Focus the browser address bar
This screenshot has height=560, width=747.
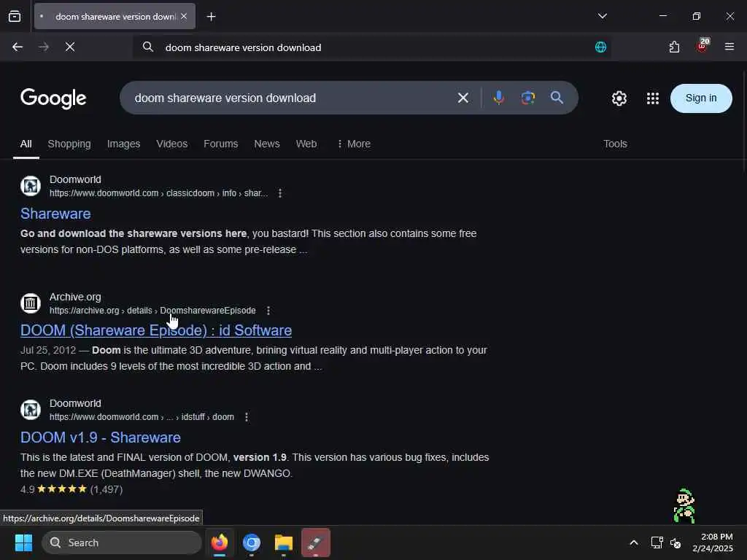(371, 47)
